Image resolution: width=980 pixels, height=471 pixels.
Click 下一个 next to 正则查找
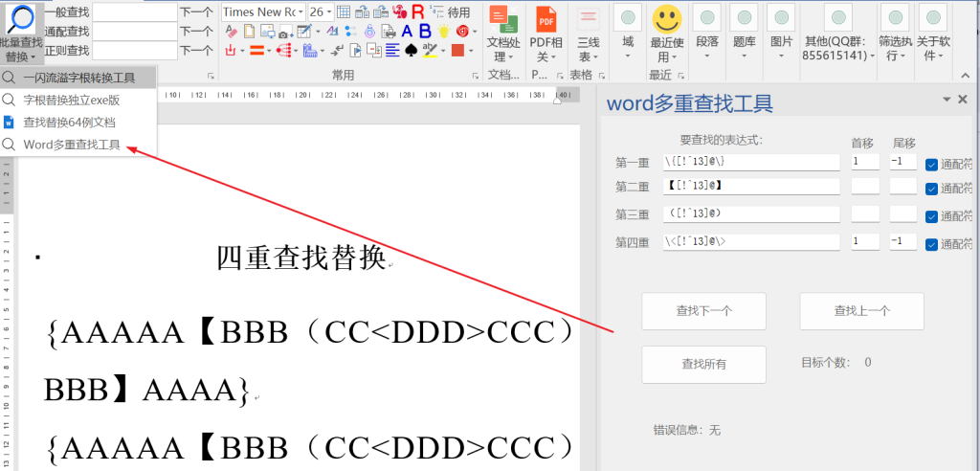pyautogui.click(x=196, y=50)
